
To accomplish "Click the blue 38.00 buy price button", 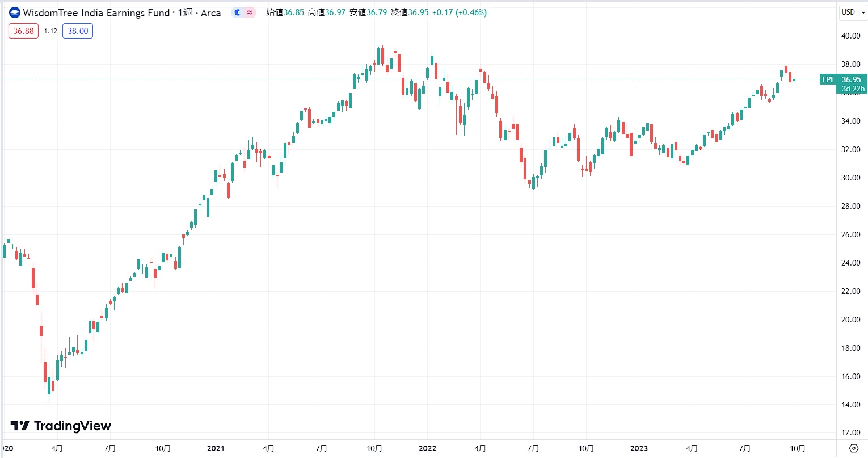I will [78, 31].
